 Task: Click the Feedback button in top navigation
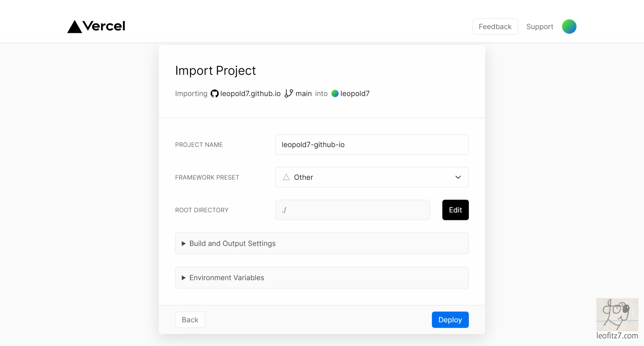coord(495,26)
